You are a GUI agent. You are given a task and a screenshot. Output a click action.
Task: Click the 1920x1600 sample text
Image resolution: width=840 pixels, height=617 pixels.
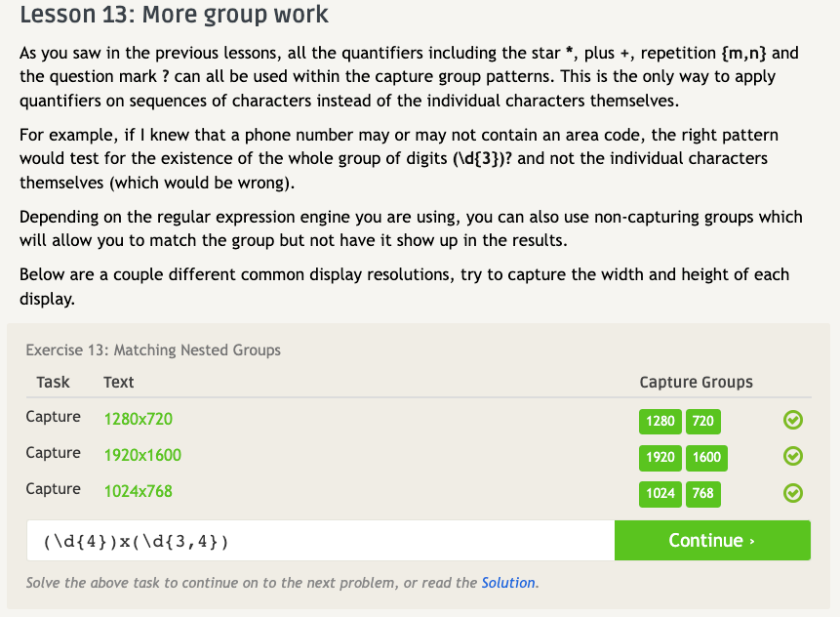[142, 455]
